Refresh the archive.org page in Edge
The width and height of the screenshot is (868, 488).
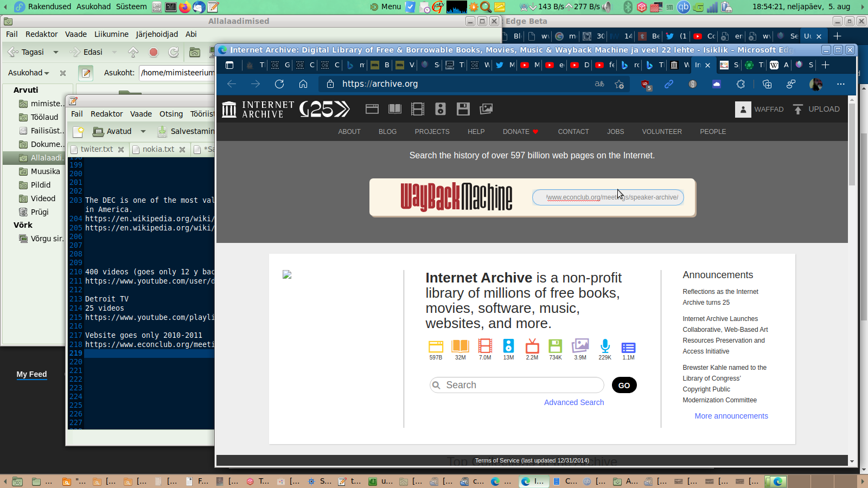(279, 84)
